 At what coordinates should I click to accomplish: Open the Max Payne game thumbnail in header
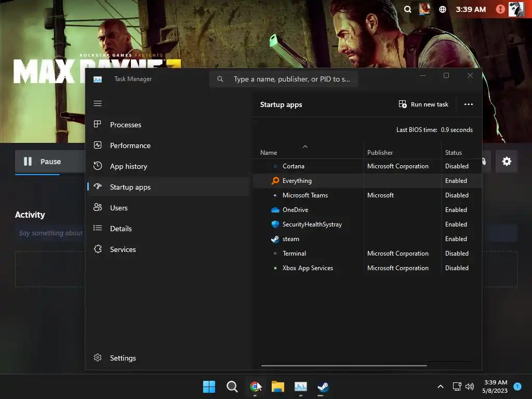424,9
